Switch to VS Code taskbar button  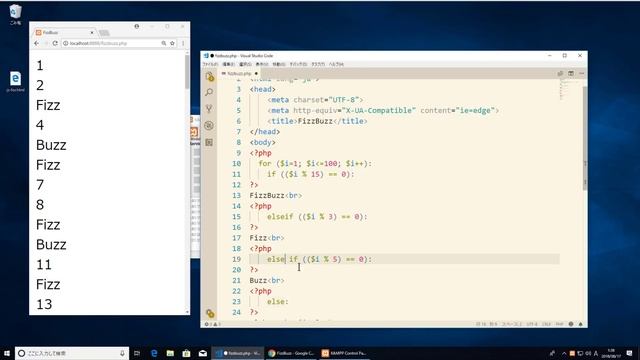(x=238, y=353)
